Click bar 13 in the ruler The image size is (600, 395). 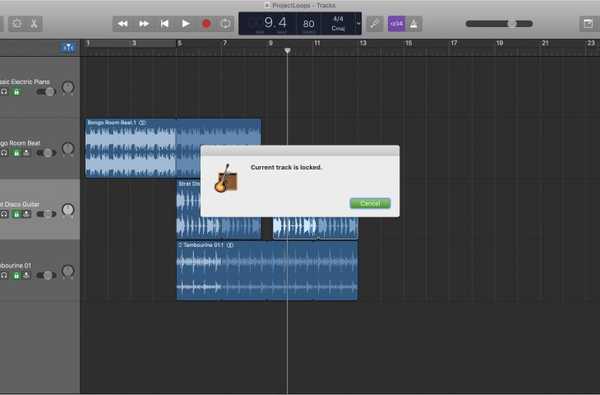[363, 43]
